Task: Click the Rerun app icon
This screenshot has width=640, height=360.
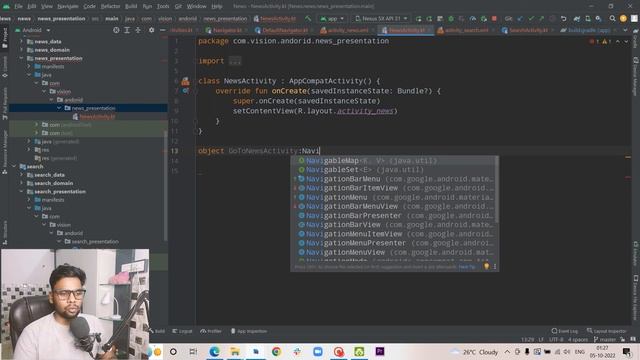Action: [418, 19]
